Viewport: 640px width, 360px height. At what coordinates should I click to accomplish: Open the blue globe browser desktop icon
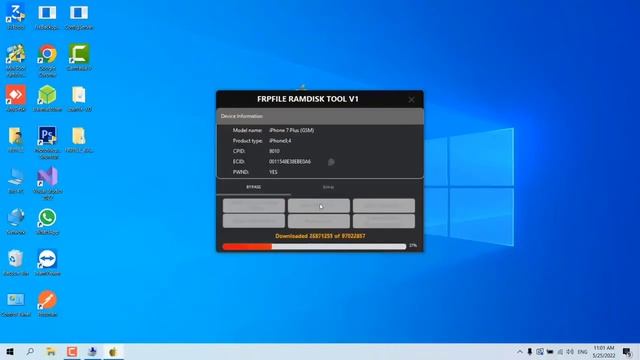coord(16,222)
